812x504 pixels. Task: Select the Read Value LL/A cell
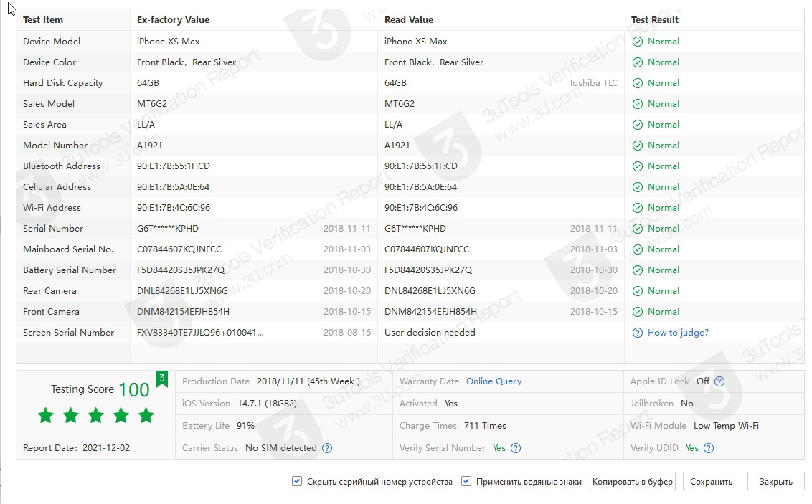[x=394, y=125]
